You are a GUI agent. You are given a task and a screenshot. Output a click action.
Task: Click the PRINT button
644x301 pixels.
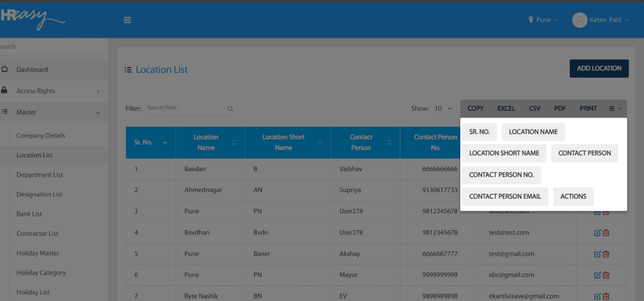coord(588,108)
